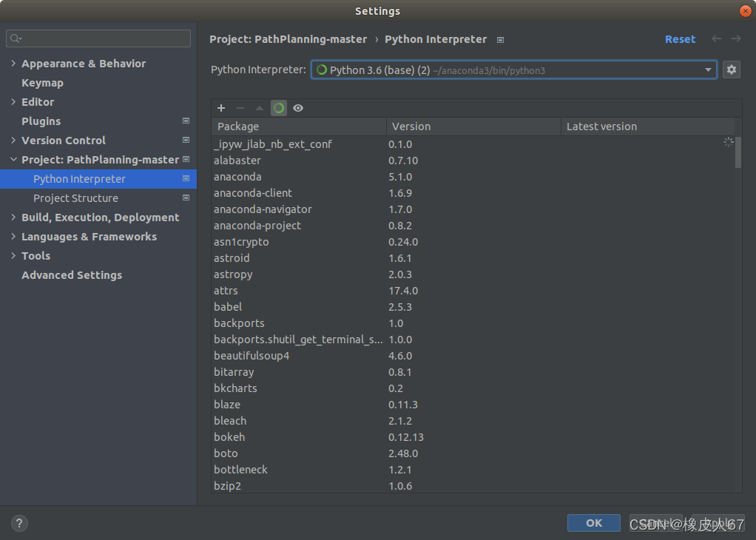The height and width of the screenshot is (540, 756).
Task: Sort by Package column header
Action: pos(299,126)
